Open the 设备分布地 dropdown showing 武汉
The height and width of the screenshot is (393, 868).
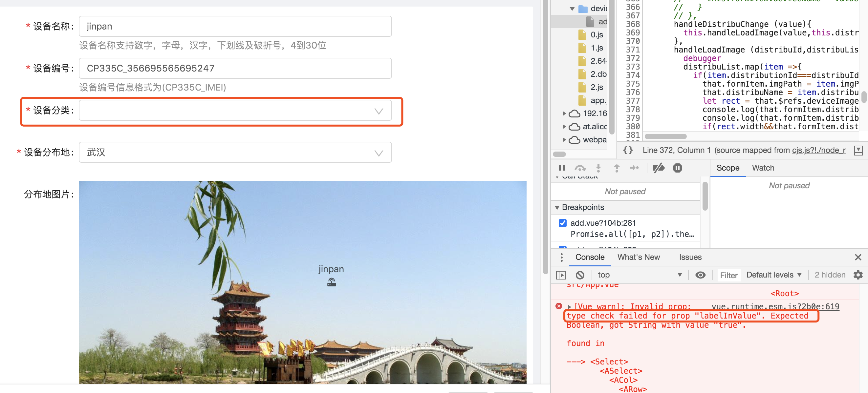pos(235,153)
